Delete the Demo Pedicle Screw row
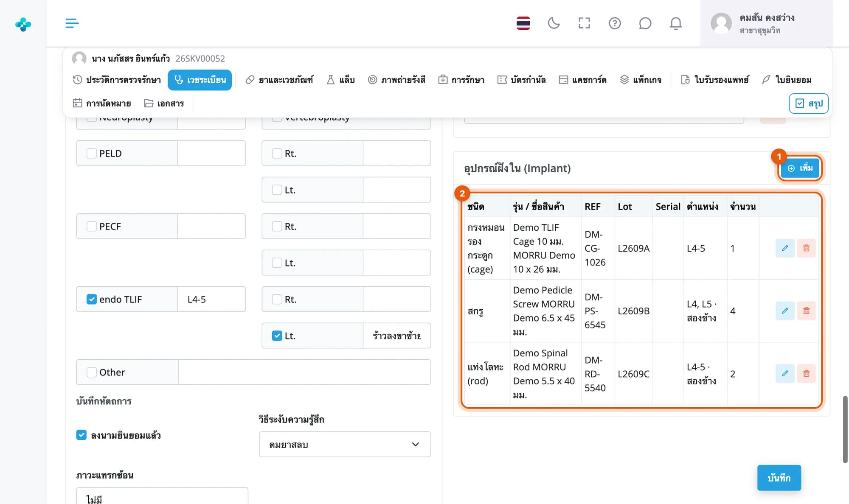Image resolution: width=849 pixels, height=504 pixels. click(x=806, y=311)
